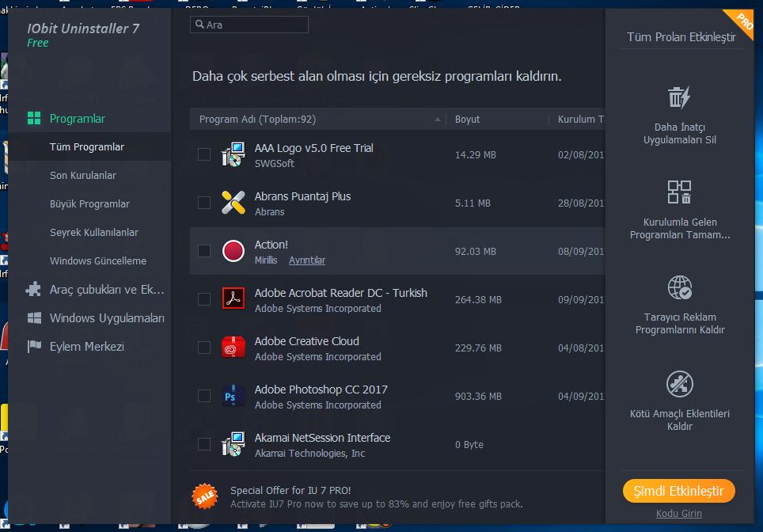Open Windows Güncelleme in the sidebar
The height and width of the screenshot is (532, 763).
(x=98, y=261)
